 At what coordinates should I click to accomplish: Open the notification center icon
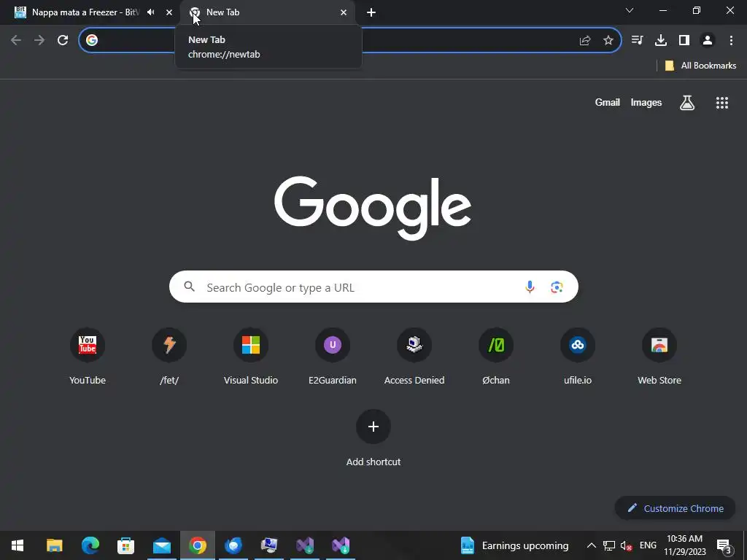tap(724, 545)
